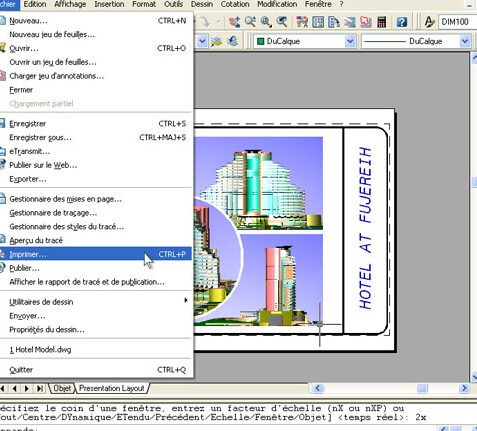Open the Affichage menu
The image size is (477, 431).
[x=70, y=4]
